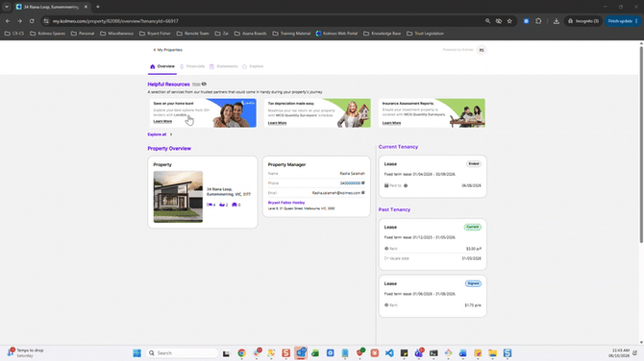Reload the page in the browser
644x361 pixels.
click(x=32, y=21)
